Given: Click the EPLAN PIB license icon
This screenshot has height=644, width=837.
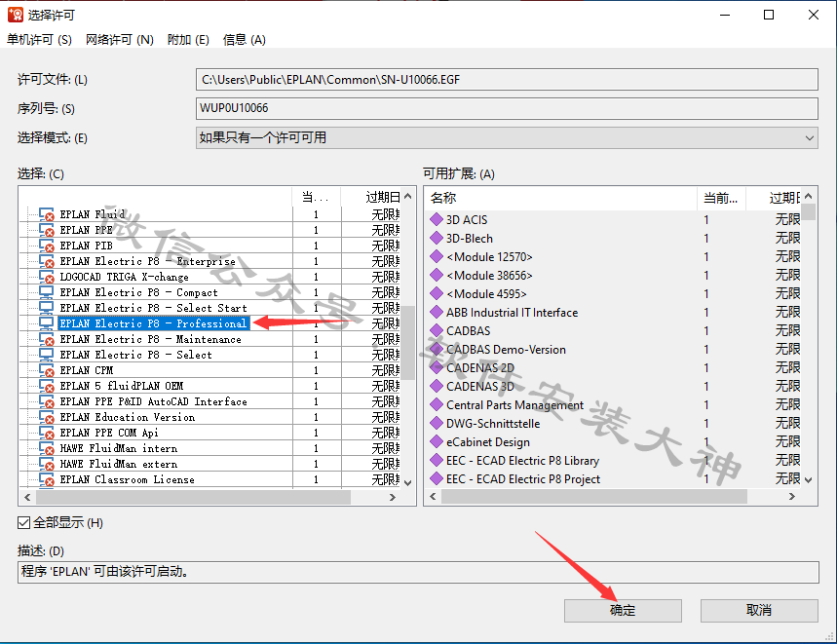Looking at the screenshot, I should click(x=47, y=246).
